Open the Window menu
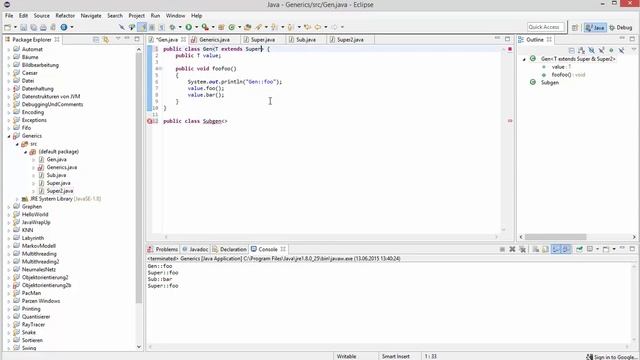The width and height of the screenshot is (640, 360). [176, 16]
